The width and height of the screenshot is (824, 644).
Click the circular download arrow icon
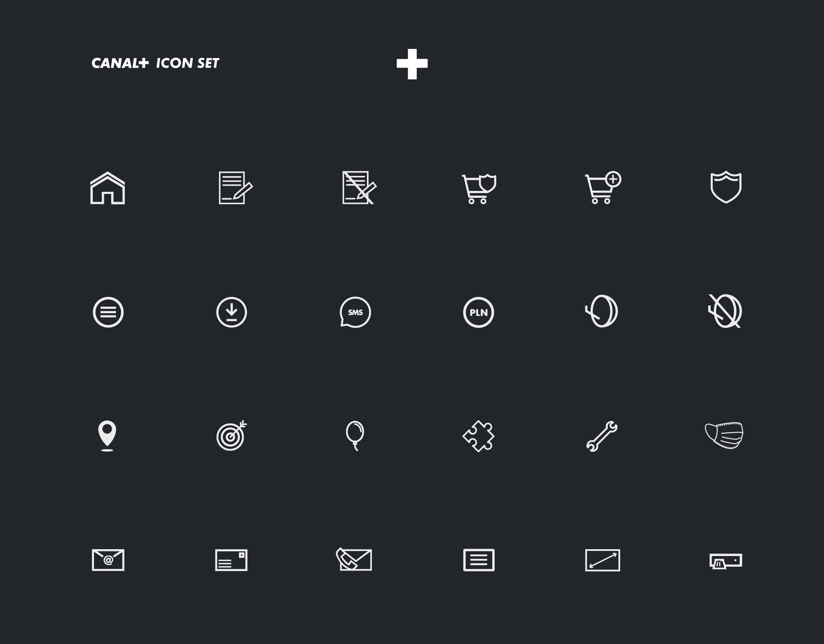pyautogui.click(x=232, y=312)
